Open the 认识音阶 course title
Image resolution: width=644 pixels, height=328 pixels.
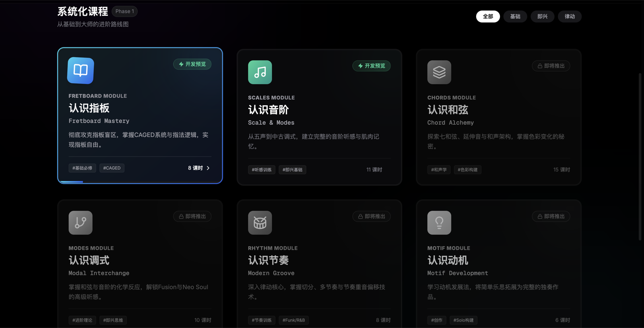(268, 110)
